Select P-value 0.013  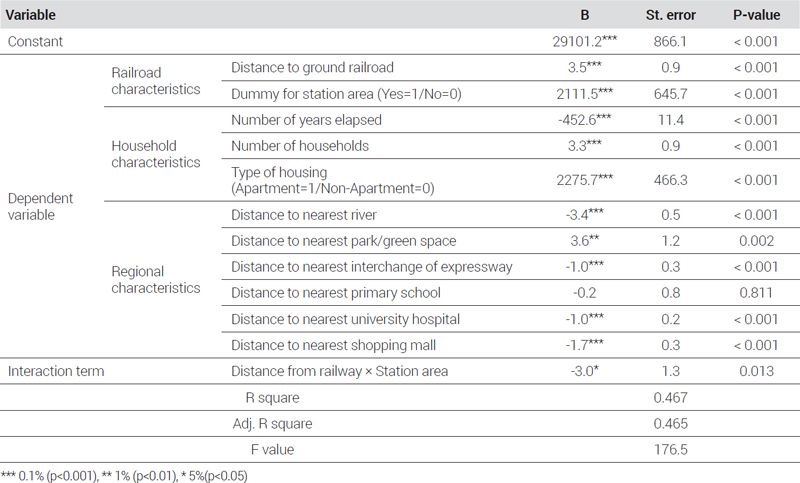[x=756, y=371]
